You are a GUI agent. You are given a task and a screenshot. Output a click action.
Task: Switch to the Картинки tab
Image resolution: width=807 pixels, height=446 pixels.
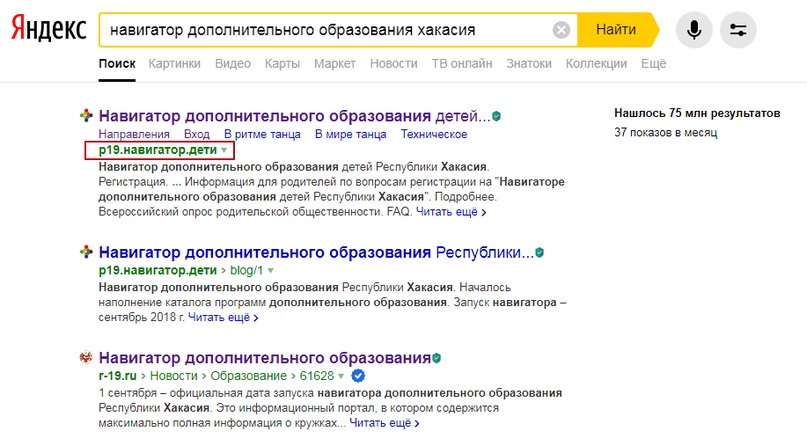[x=174, y=64]
